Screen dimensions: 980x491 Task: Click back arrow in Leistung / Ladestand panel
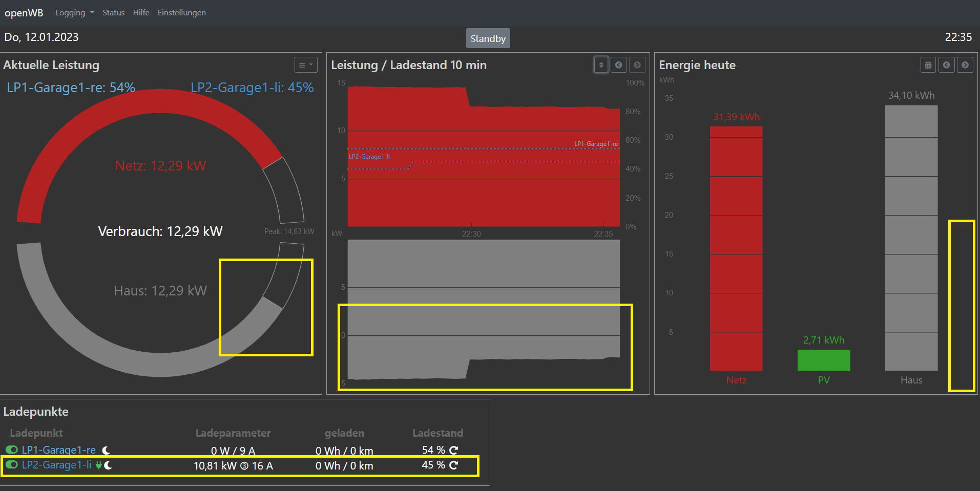point(618,65)
